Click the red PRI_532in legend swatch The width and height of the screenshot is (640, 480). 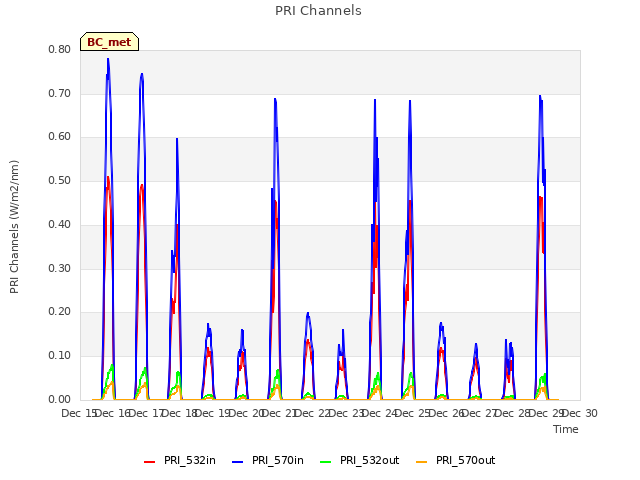coord(149,462)
